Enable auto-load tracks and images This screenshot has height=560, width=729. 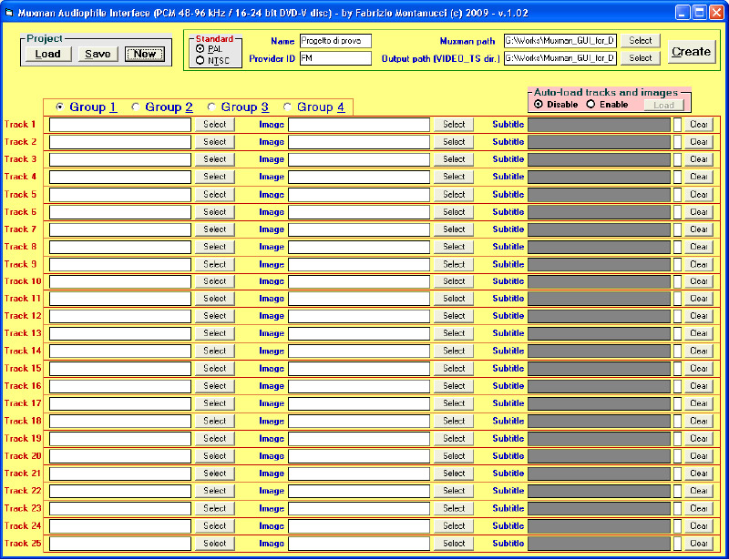[590, 104]
